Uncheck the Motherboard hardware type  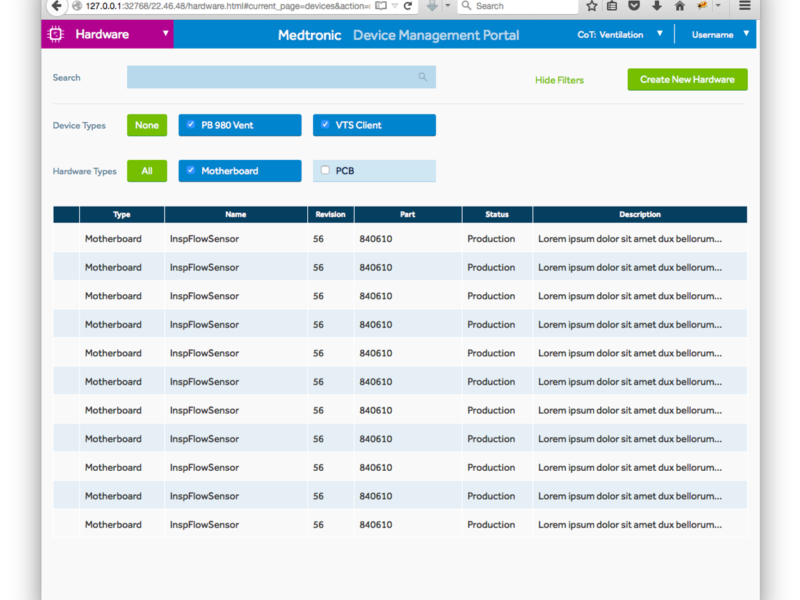[191, 170]
